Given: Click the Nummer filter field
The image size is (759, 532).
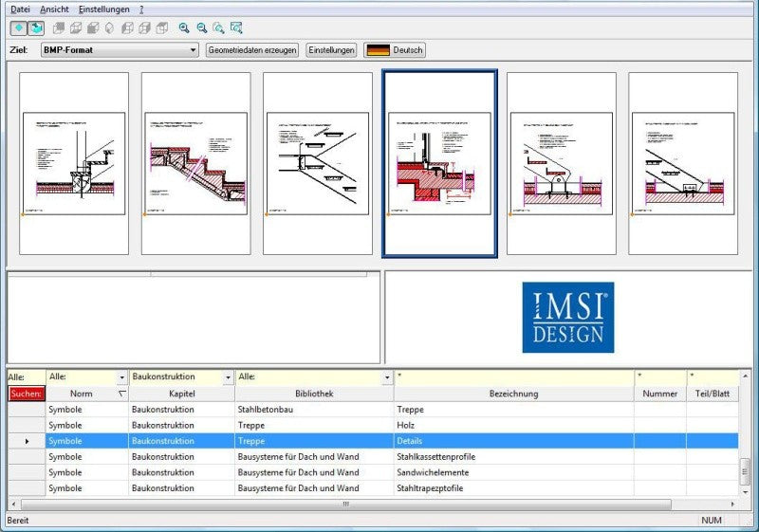Looking at the screenshot, I should pyautogui.click(x=660, y=376).
